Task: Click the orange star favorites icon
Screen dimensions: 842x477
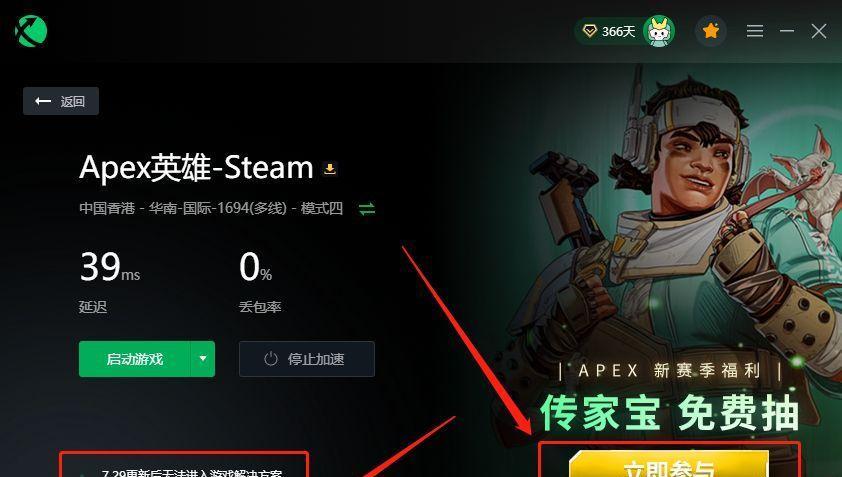Action: 710,31
